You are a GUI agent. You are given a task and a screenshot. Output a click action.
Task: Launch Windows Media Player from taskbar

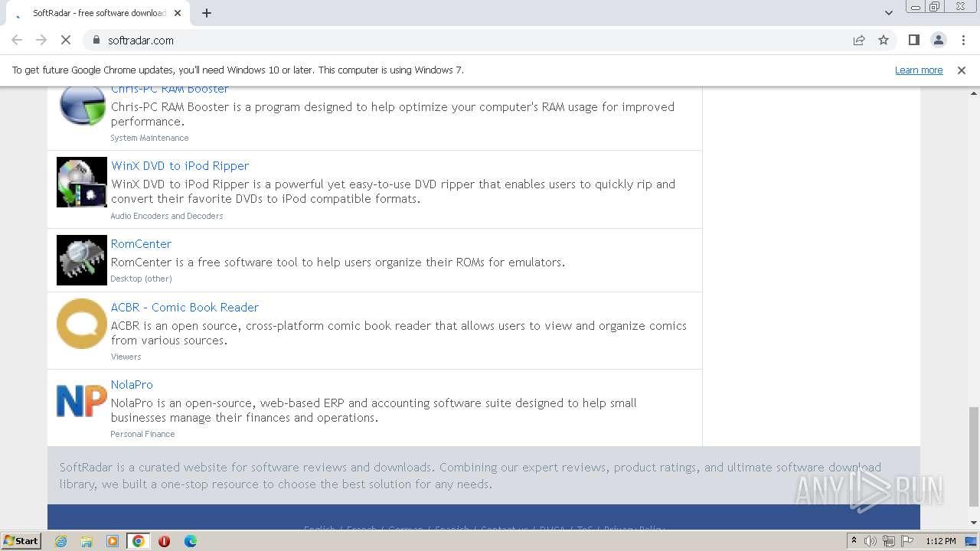pos(113,541)
